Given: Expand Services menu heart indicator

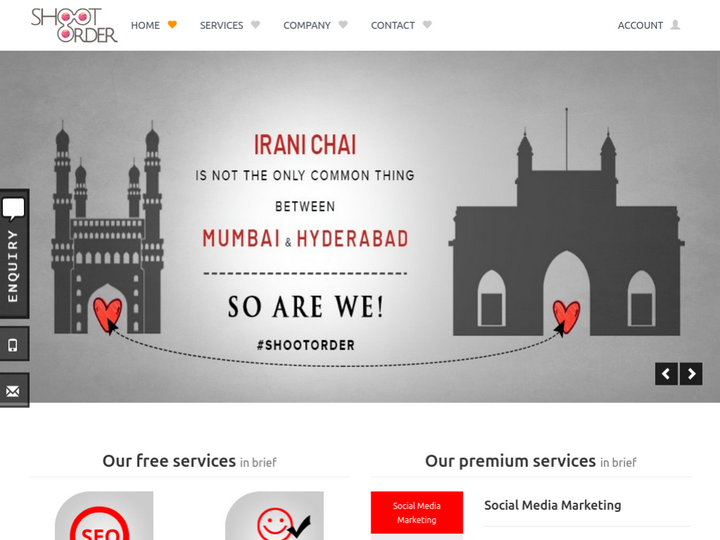Looking at the screenshot, I should coord(256,25).
